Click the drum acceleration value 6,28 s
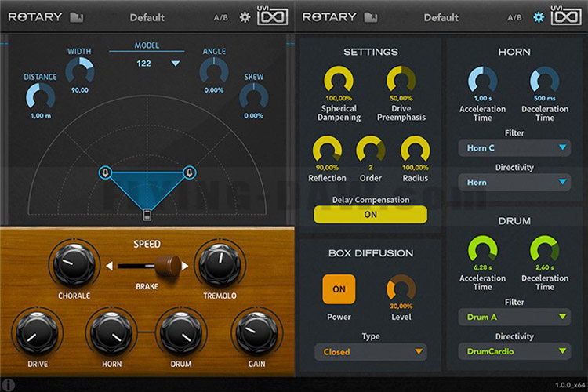Image resolution: width=588 pixels, height=392 pixels. coord(483,267)
